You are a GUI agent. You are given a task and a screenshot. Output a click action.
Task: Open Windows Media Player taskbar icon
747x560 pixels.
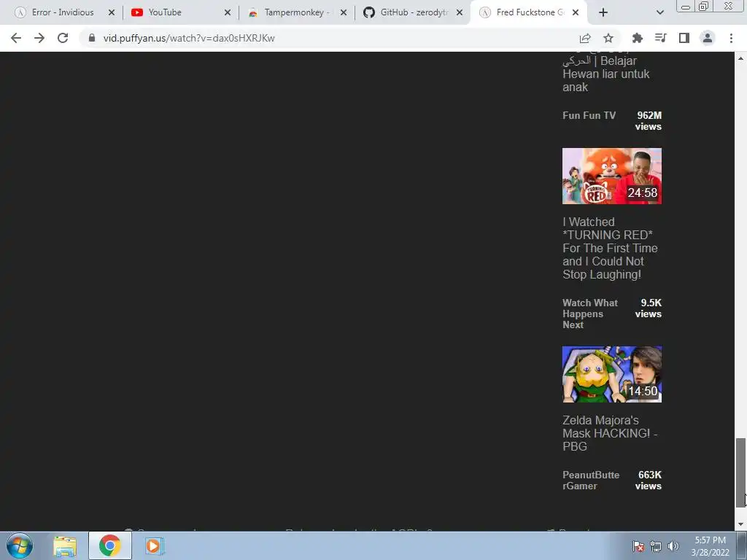click(153, 546)
